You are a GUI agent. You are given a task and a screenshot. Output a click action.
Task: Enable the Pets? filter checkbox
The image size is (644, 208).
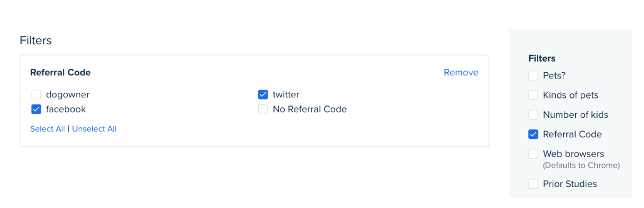(533, 75)
